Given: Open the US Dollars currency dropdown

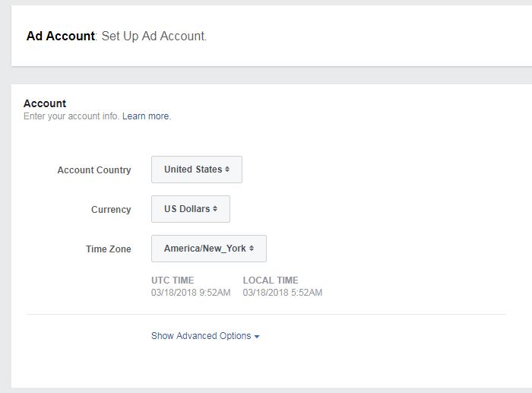Looking at the screenshot, I should pos(190,209).
